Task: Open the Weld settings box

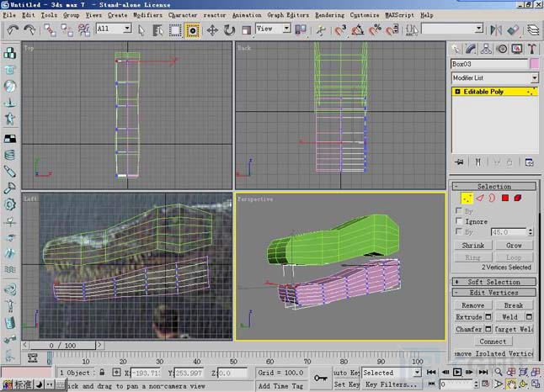Action: click(x=529, y=317)
